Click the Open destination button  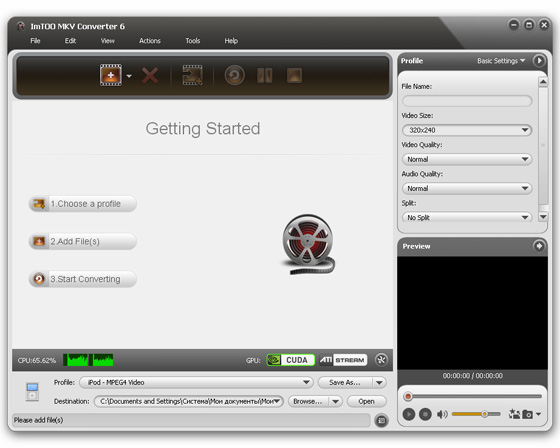tap(366, 402)
